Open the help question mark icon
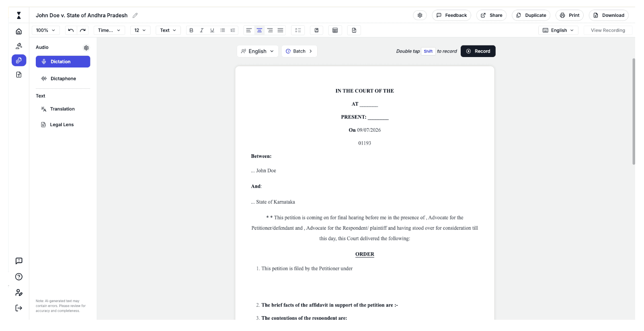Viewport: 644px width, 331px height. coord(19,277)
